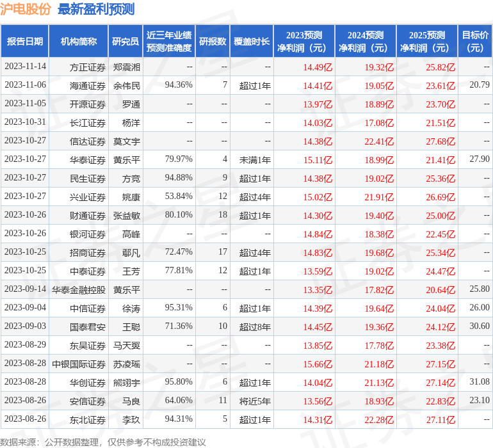493x448 pixels.
Task: Select analyst 余伟民
Action: 126,86
